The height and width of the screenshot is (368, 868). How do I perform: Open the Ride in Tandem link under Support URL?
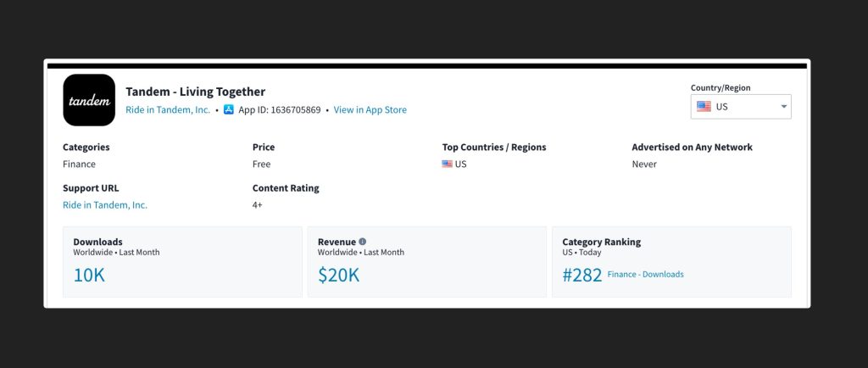pyautogui.click(x=105, y=205)
